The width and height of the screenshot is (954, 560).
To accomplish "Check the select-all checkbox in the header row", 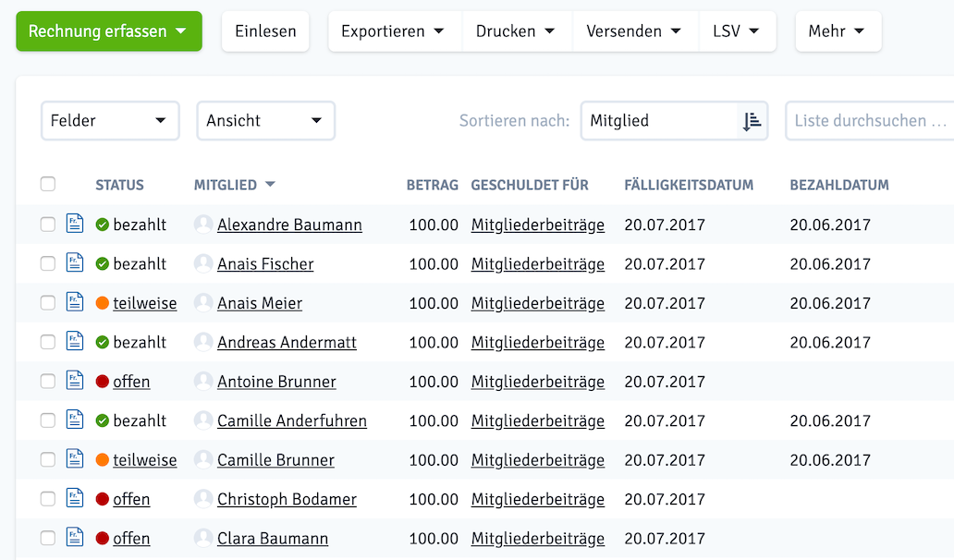I will click(x=48, y=184).
